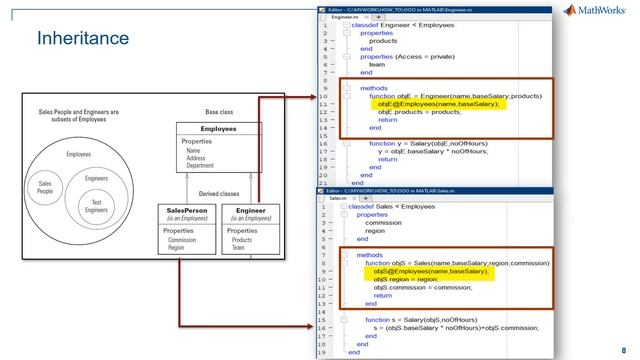Image resolution: width=640 pixels, height=360 pixels.
Task: Close the Engineer.m tab
Action: click(x=366, y=17)
